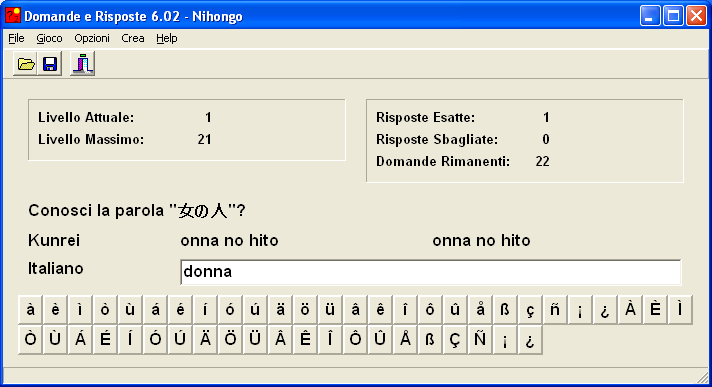
Task: Insert uppercase Ô circumflex character button
Action: tap(355, 340)
